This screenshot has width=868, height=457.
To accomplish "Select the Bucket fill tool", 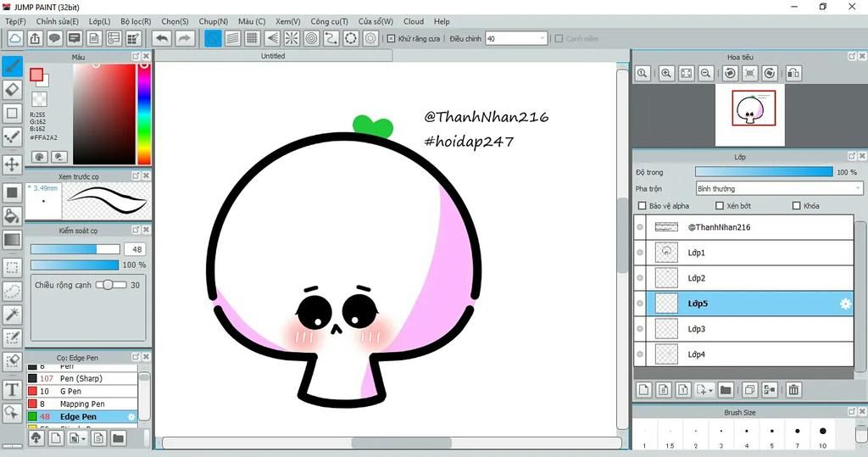I will tap(12, 216).
